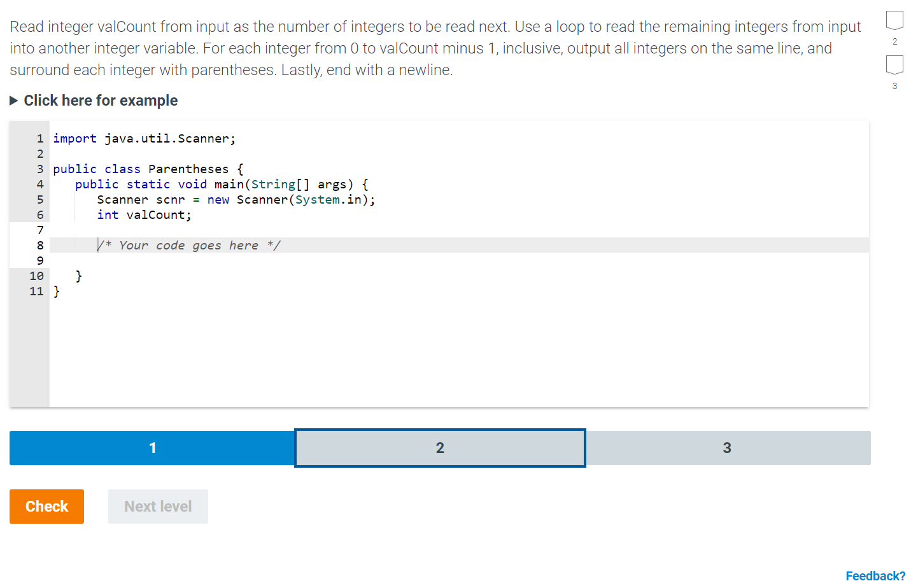
Task: Click the disclosure triangle before the example heading
Action: click(x=14, y=100)
